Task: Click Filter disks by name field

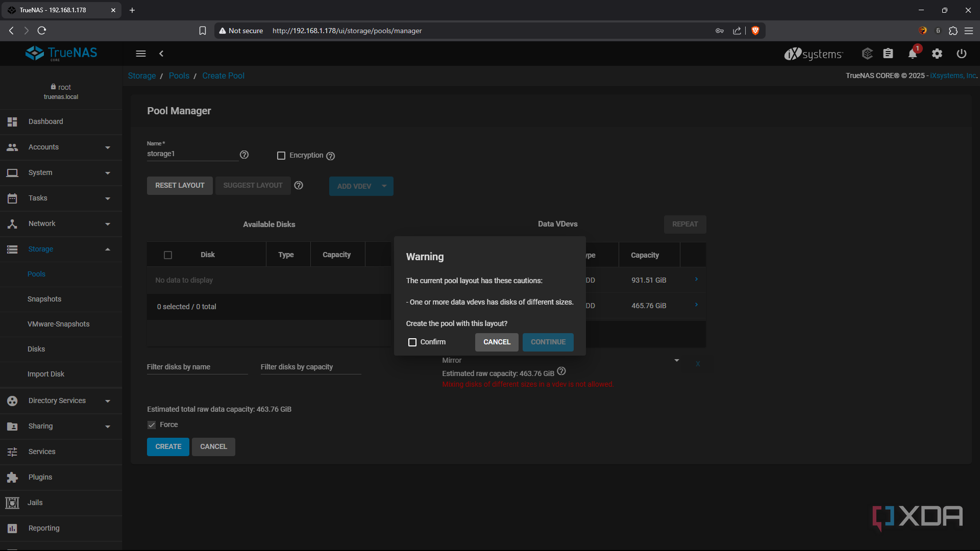Action: pyautogui.click(x=198, y=367)
